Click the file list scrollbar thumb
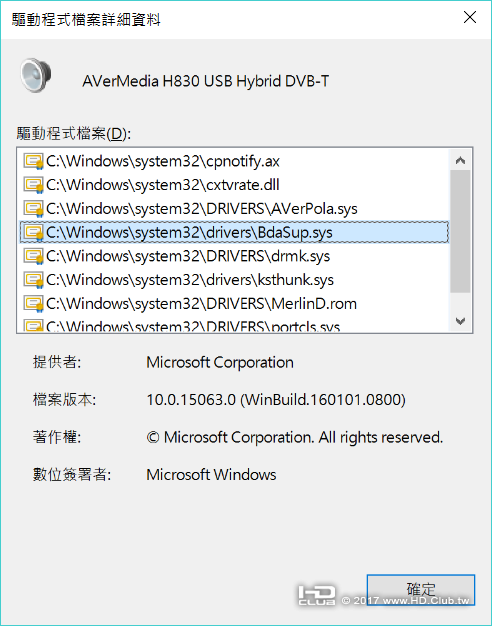The image size is (492, 626). click(460, 232)
